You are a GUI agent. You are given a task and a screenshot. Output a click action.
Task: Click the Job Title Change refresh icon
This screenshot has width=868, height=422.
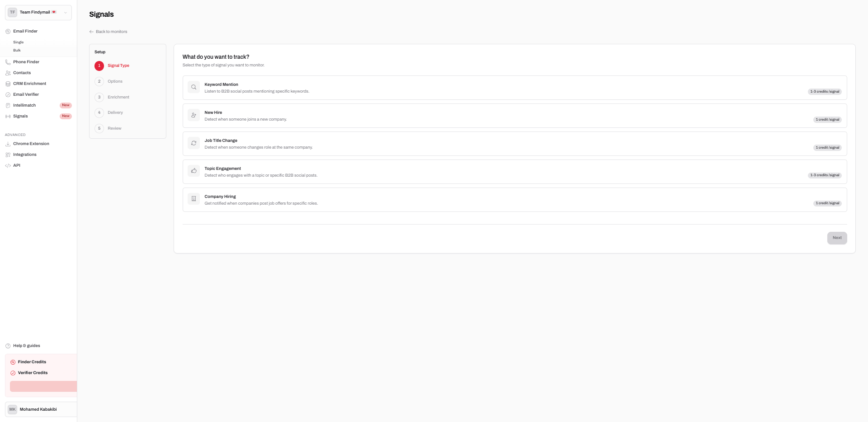coord(193,143)
